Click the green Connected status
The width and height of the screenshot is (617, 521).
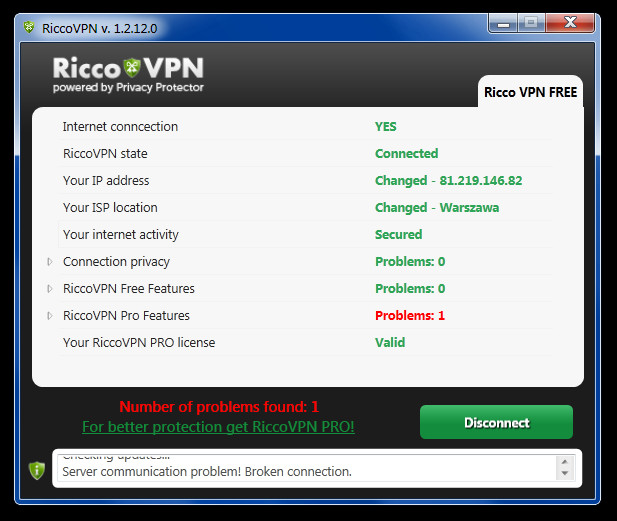coord(406,153)
